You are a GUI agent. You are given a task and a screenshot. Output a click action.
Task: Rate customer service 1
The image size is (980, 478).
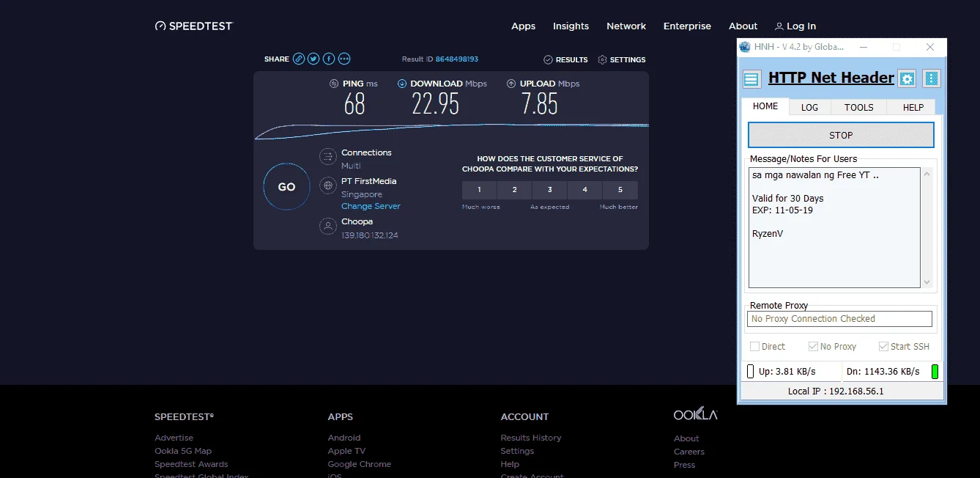[x=479, y=190]
